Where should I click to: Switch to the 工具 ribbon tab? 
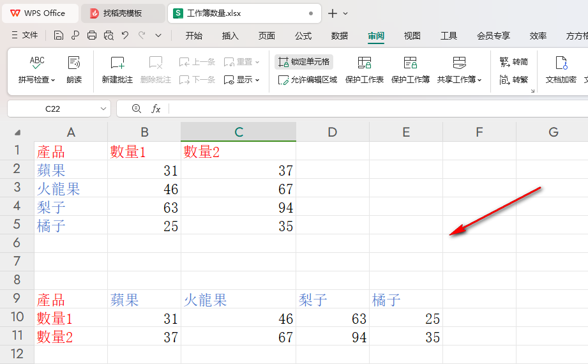tap(448, 36)
